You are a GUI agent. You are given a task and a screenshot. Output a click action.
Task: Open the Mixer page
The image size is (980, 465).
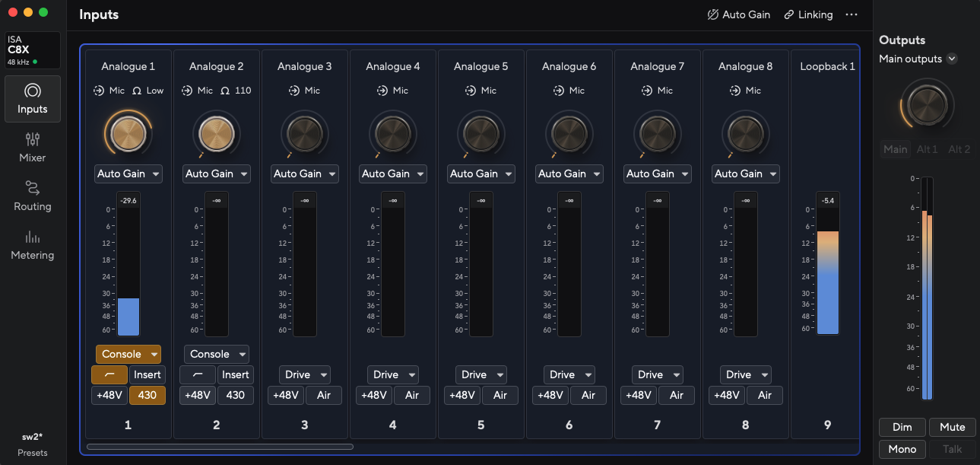tap(33, 148)
